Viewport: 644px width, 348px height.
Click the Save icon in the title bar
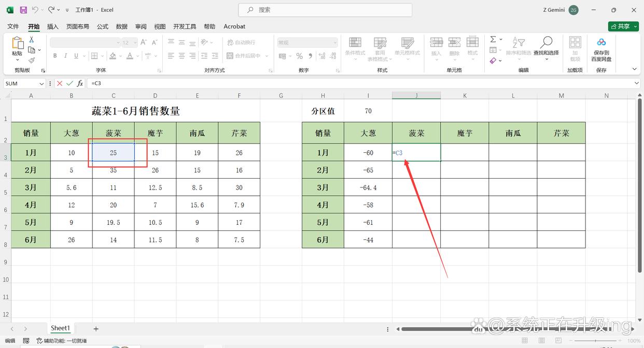[x=23, y=10]
